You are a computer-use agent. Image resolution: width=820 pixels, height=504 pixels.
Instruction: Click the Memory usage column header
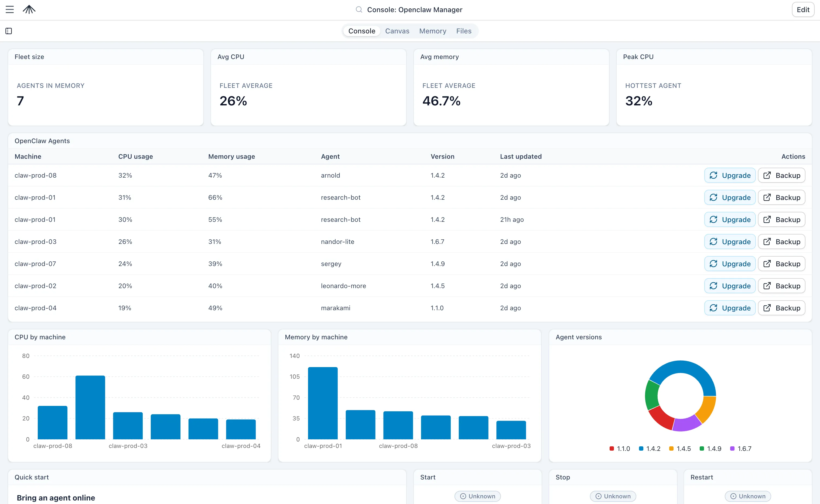[x=231, y=156]
